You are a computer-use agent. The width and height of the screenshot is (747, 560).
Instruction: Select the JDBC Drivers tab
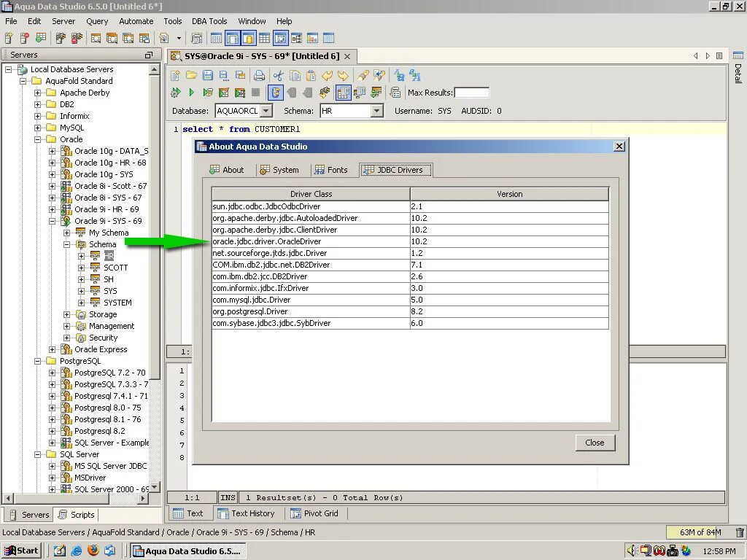(395, 170)
